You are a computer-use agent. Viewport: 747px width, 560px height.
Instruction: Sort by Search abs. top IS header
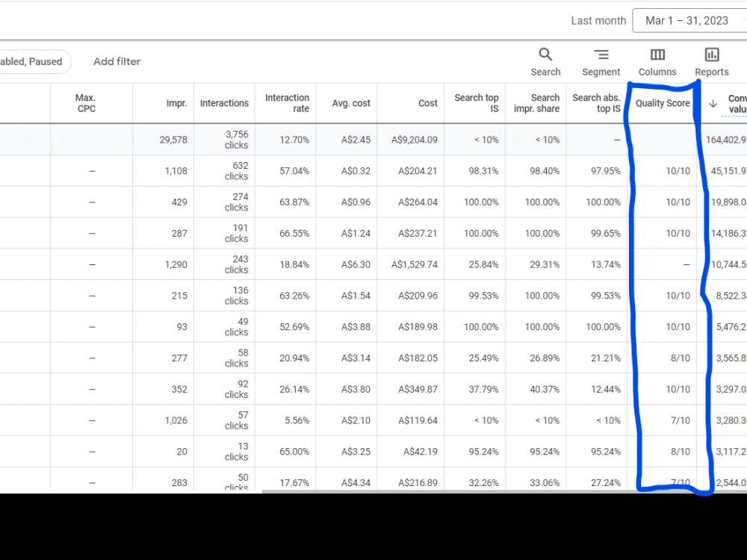click(596, 103)
